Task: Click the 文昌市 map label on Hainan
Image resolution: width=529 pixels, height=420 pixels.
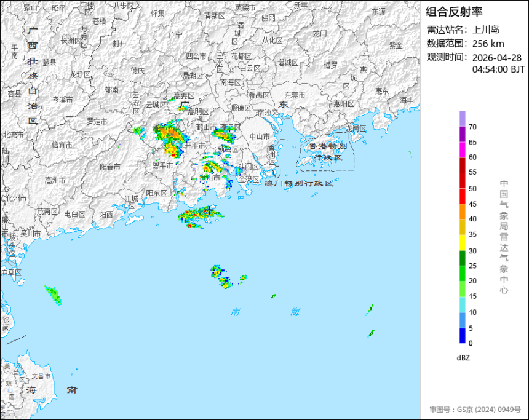Action: (x=41, y=376)
